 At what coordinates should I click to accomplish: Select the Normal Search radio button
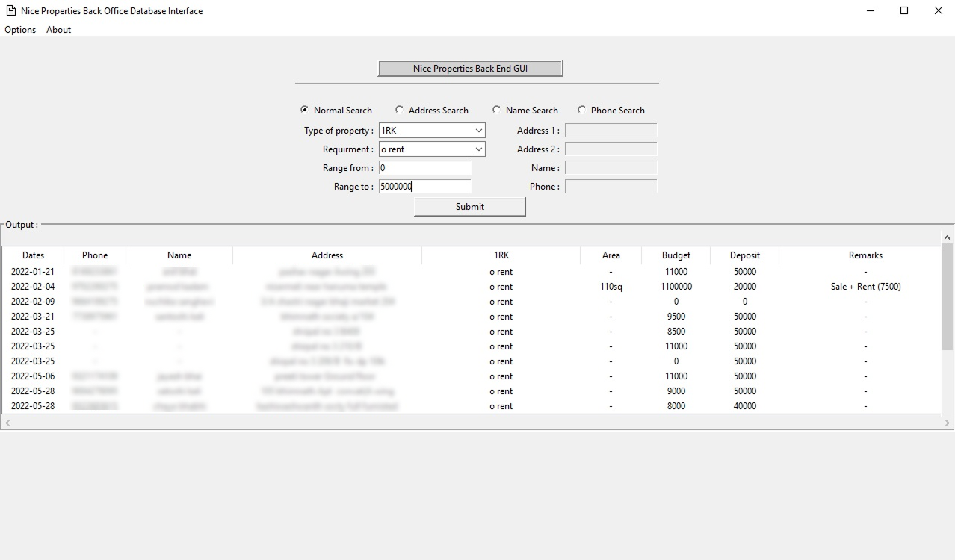click(305, 110)
